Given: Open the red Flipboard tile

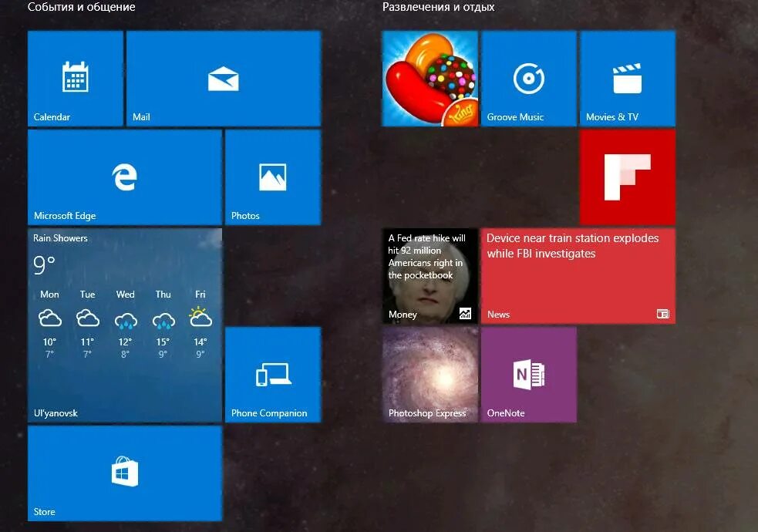Looking at the screenshot, I should point(628,177).
